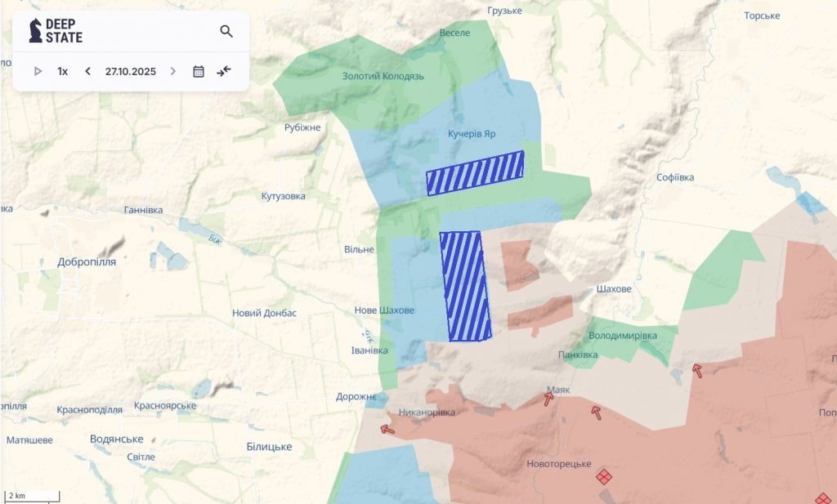Click green area at Золотий Колодязь
This screenshot has height=504, width=837.
(x=382, y=76)
